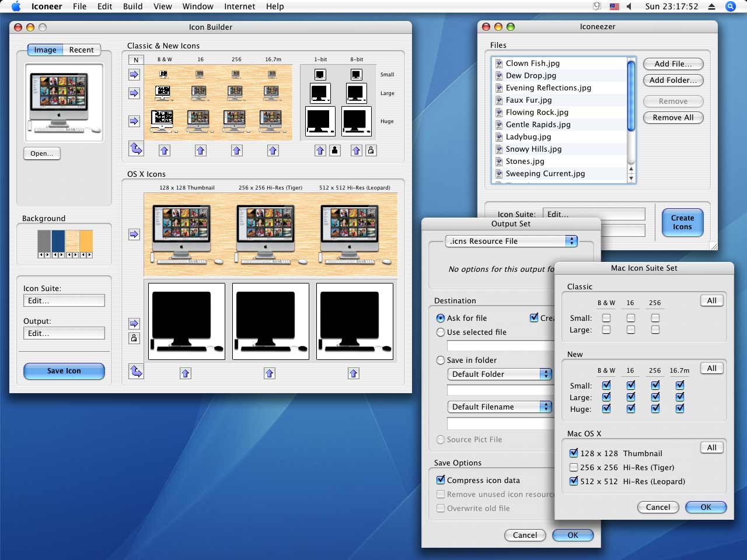Click the bent-arrow icon below the Classic row arrows

(x=136, y=149)
